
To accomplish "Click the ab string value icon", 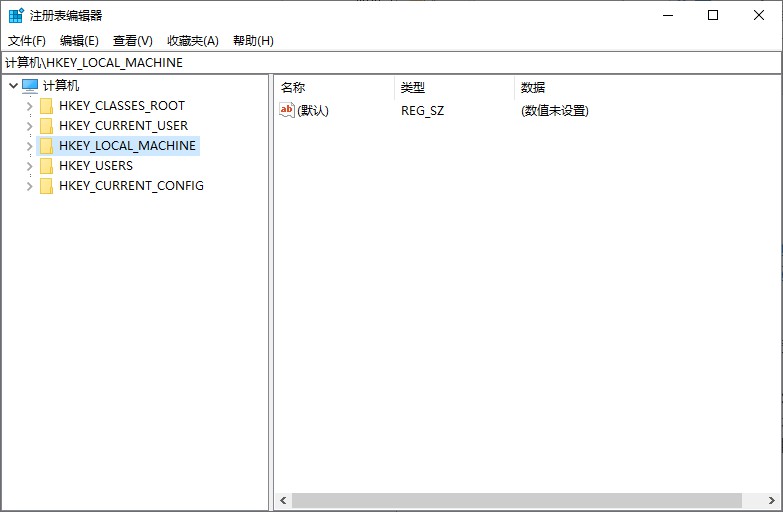I will (x=287, y=110).
